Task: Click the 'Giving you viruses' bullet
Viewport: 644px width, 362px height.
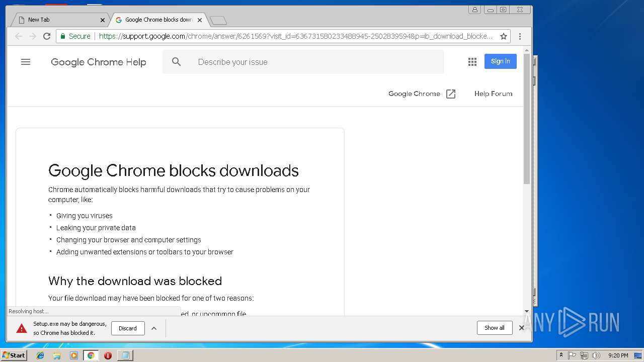Action: [85, 216]
